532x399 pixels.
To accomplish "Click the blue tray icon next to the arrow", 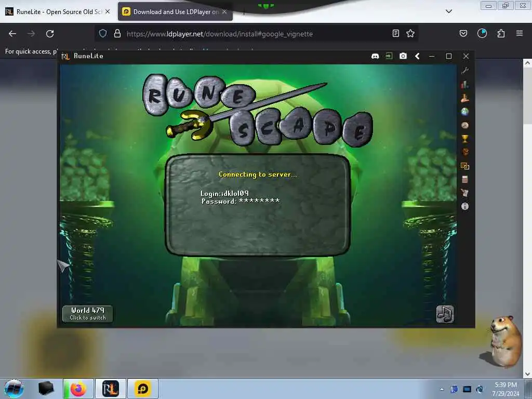I will [454, 389].
